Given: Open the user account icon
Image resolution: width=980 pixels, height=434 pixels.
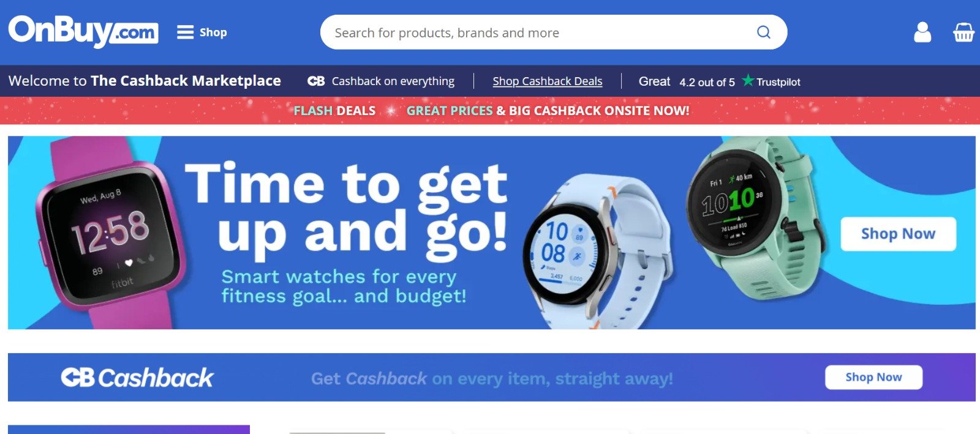Looking at the screenshot, I should (x=922, y=32).
